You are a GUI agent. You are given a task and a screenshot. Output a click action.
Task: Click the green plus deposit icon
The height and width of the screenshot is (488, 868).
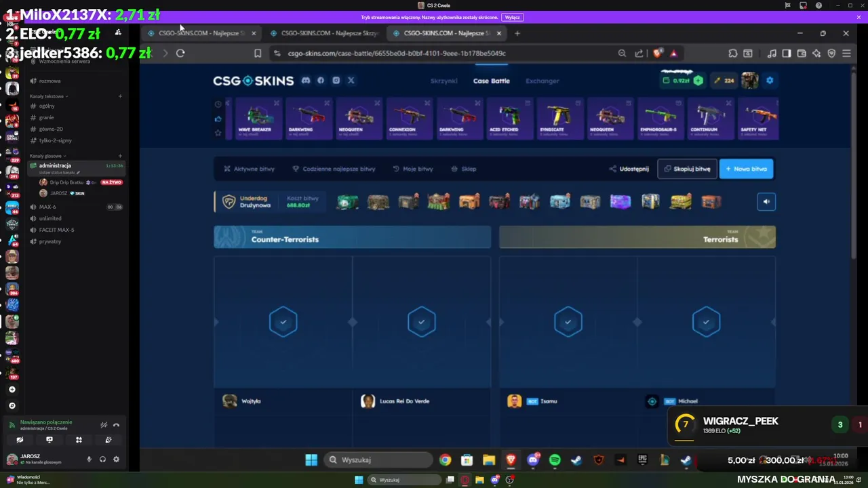pos(698,80)
